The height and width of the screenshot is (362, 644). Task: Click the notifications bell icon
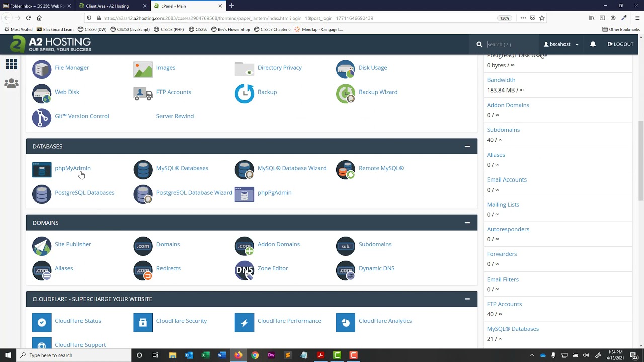tap(593, 44)
